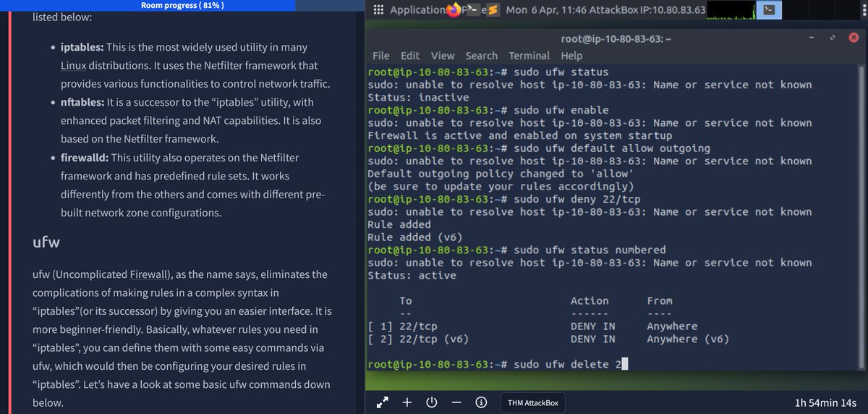Click 'Default outgoing policy changed' line
The image size is (868, 414).
tap(501, 174)
